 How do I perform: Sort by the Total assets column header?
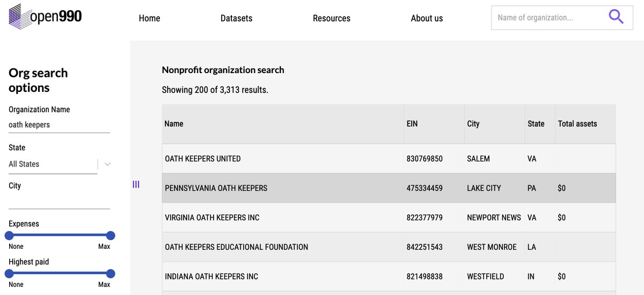(x=577, y=124)
